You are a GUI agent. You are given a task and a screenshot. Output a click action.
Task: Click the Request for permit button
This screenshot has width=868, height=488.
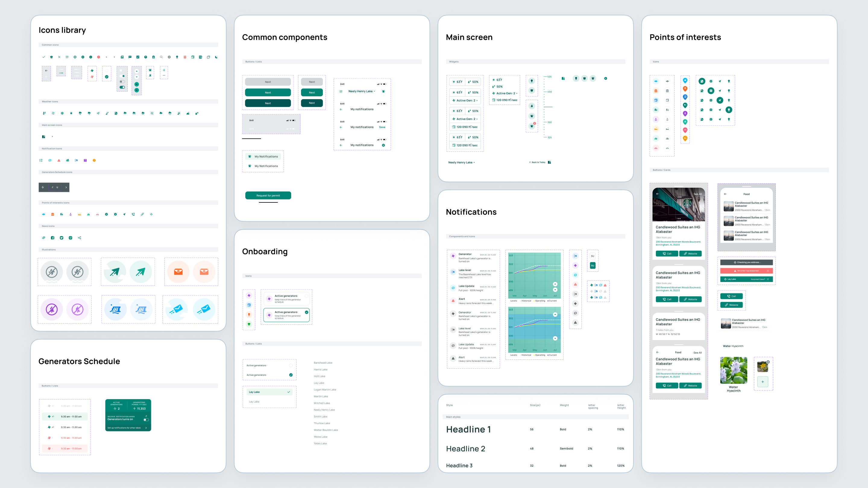tap(268, 195)
